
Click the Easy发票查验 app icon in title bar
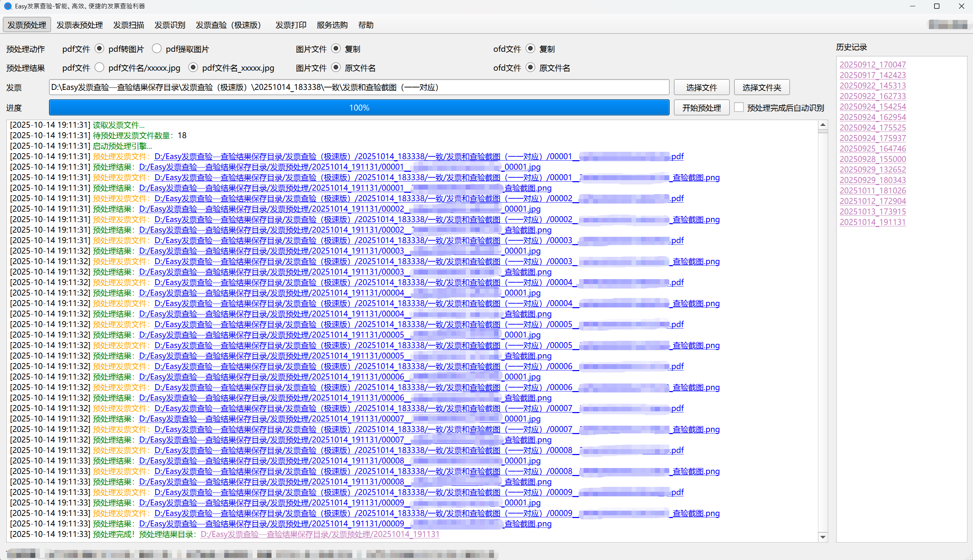(8, 6)
